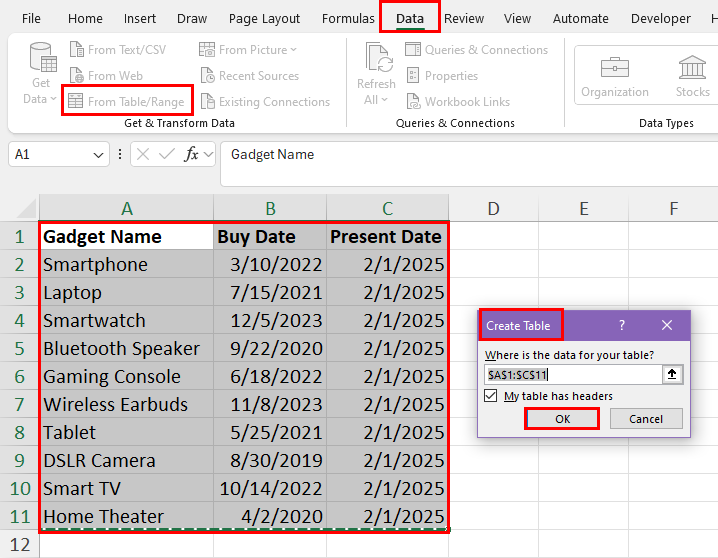Select cell Bluetooth Speaker
This screenshot has width=718, height=558.
pyautogui.click(x=126, y=348)
